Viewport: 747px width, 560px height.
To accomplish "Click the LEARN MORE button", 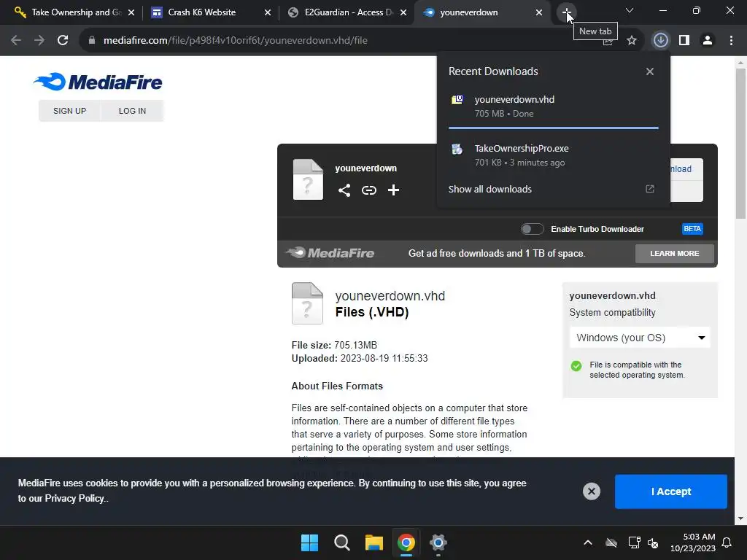I will [x=675, y=253].
